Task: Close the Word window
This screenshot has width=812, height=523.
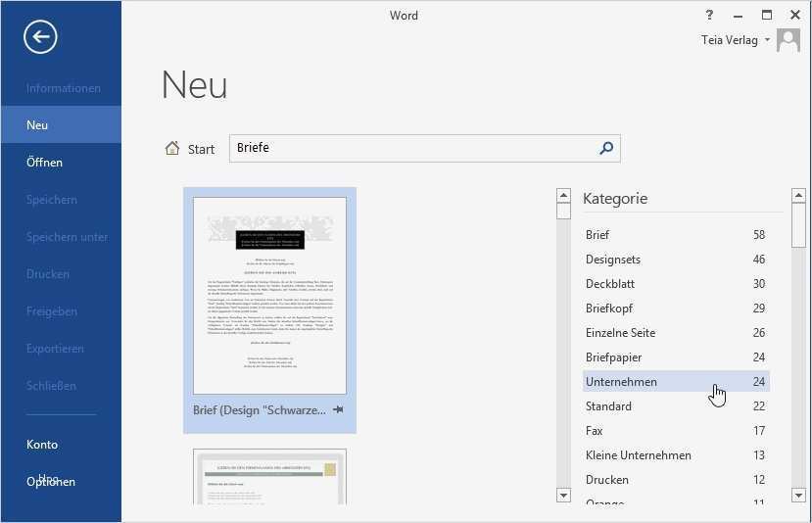Action: click(795, 15)
